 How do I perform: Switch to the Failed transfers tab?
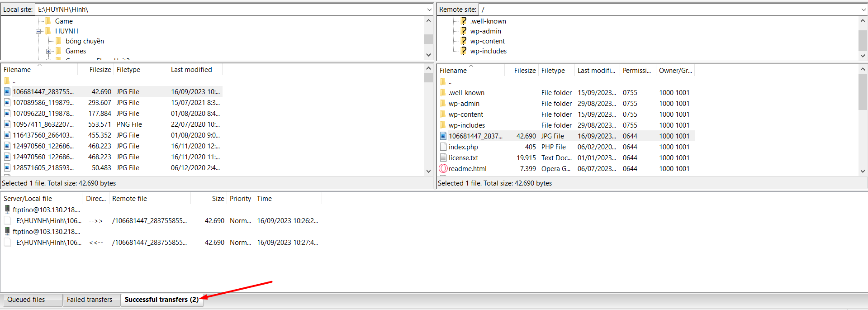tap(90, 300)
